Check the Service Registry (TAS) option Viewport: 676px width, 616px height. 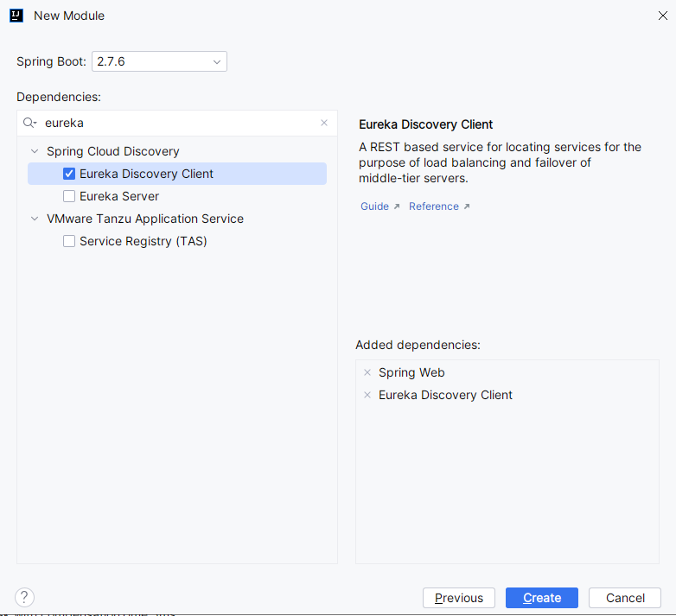click(69, 241)
